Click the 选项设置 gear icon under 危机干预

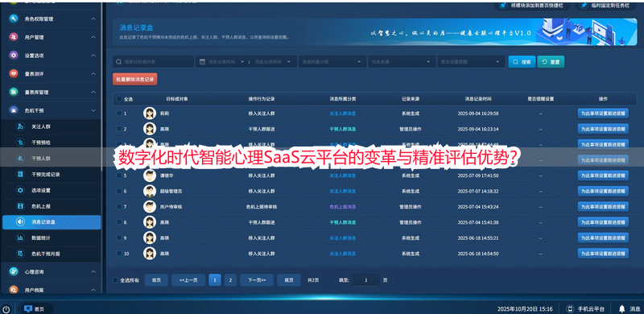[20, 190]
